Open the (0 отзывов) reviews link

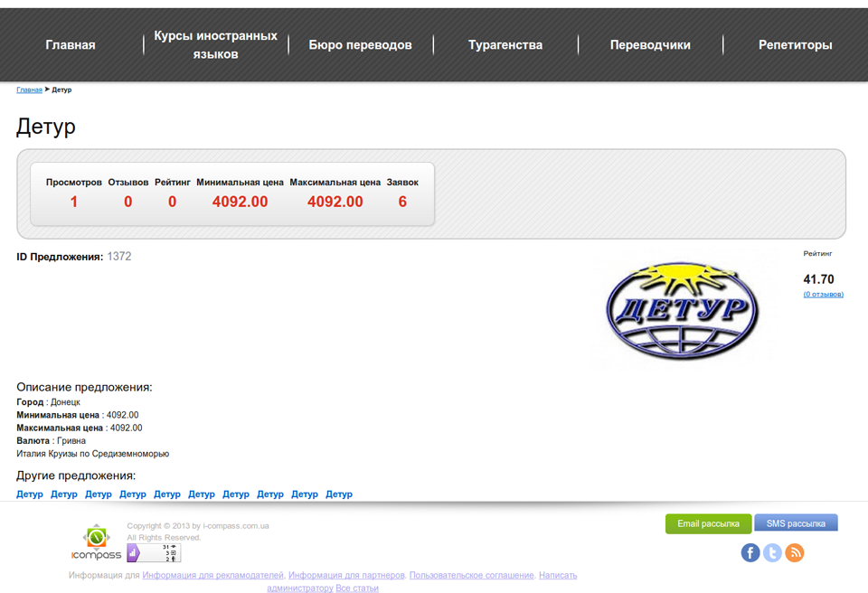[823, 294]
